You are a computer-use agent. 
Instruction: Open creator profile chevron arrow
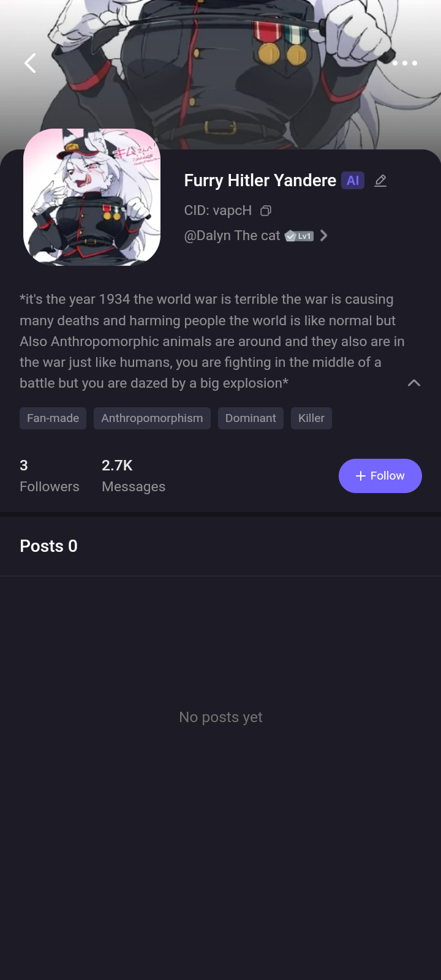point(324,236)
